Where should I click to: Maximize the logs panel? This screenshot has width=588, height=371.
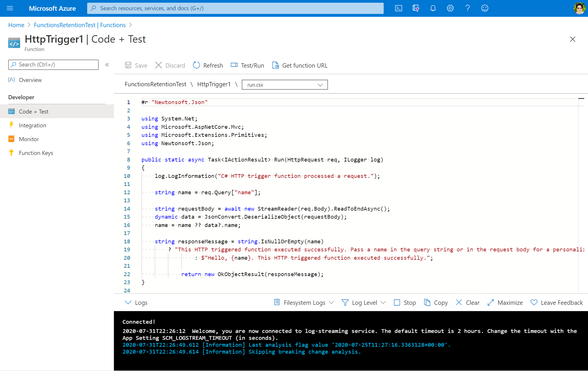point(505,302)
